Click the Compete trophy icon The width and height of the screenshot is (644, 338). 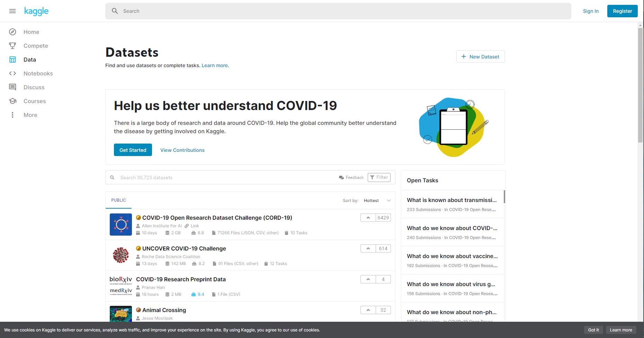pos(12,46)
